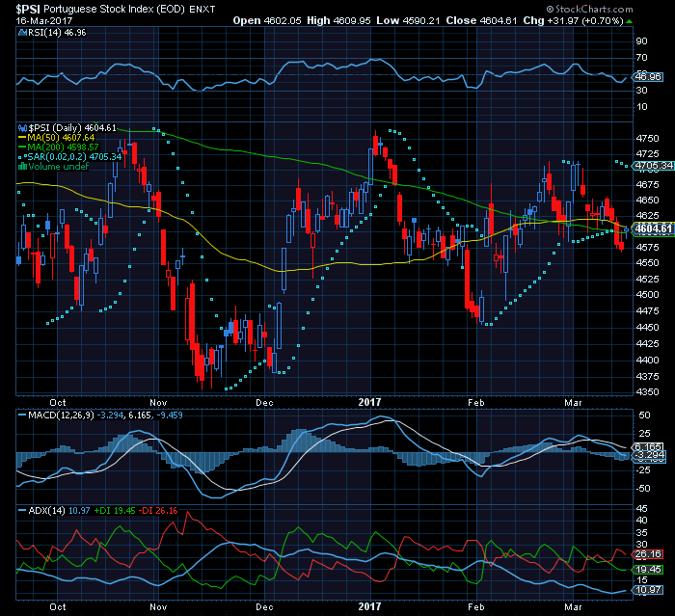Click the date 16-Mar-2017

point(44,20)
